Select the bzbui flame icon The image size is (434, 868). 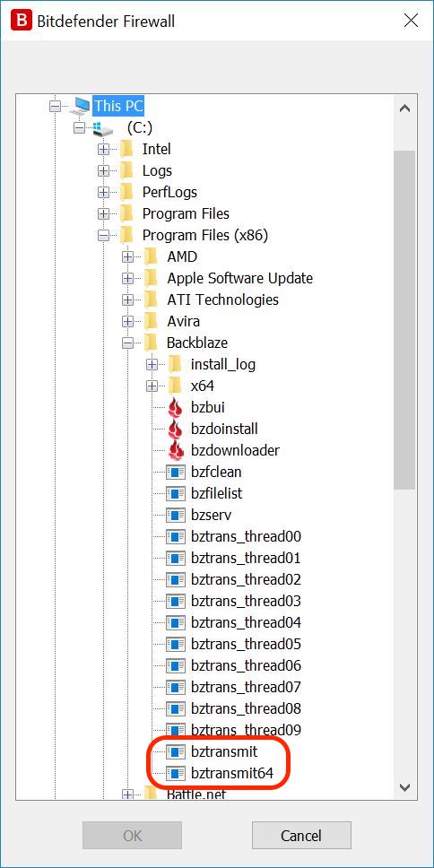[176, 407]
